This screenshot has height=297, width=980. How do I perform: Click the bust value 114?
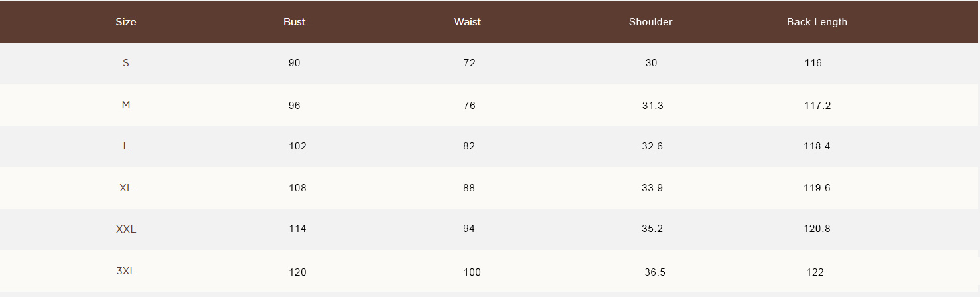pos(297,229)
